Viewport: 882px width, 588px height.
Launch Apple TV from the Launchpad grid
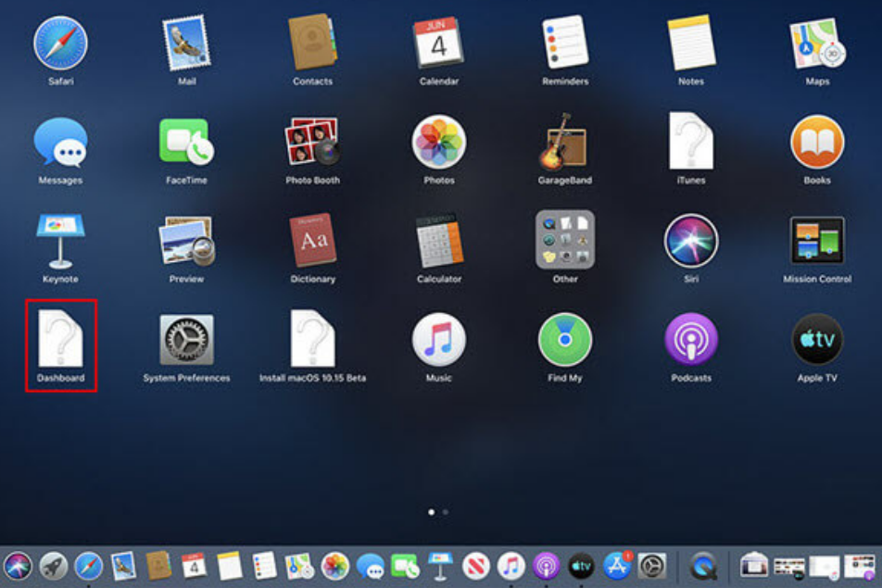[816, 340]
